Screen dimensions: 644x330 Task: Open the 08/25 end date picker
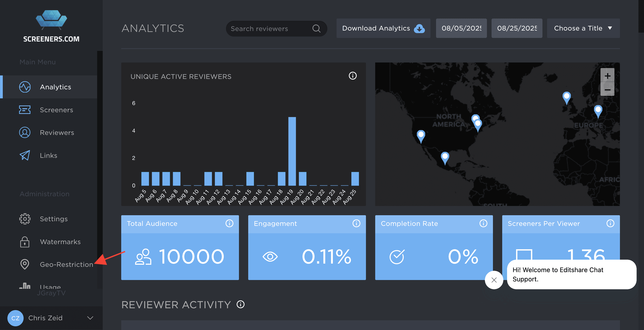click(517, 28)
